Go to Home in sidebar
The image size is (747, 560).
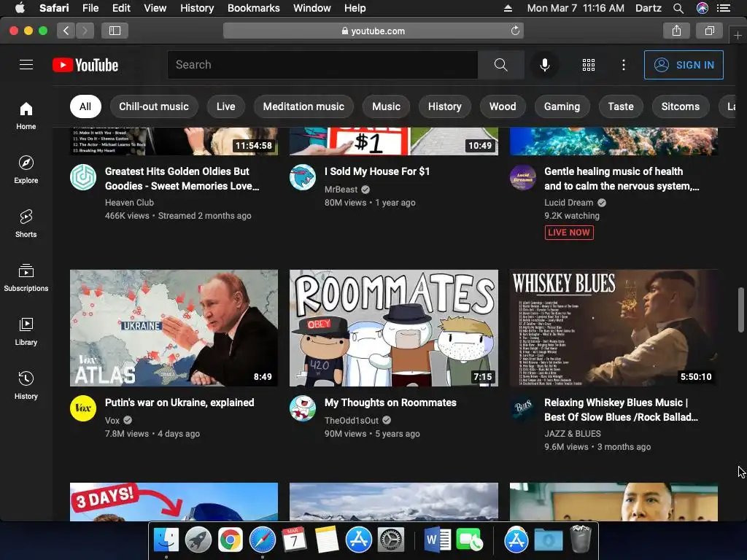pyautogui.click(x=26, y=116)
